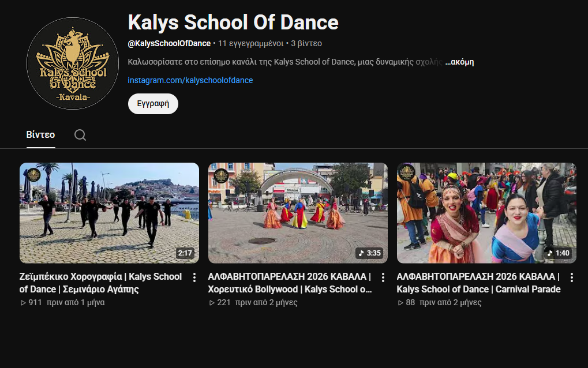Viewport: 588px width, 368px height.
Task: Click the Εγγραφή subscribe button
Action: pyautogui.click(x=153, y=104)
